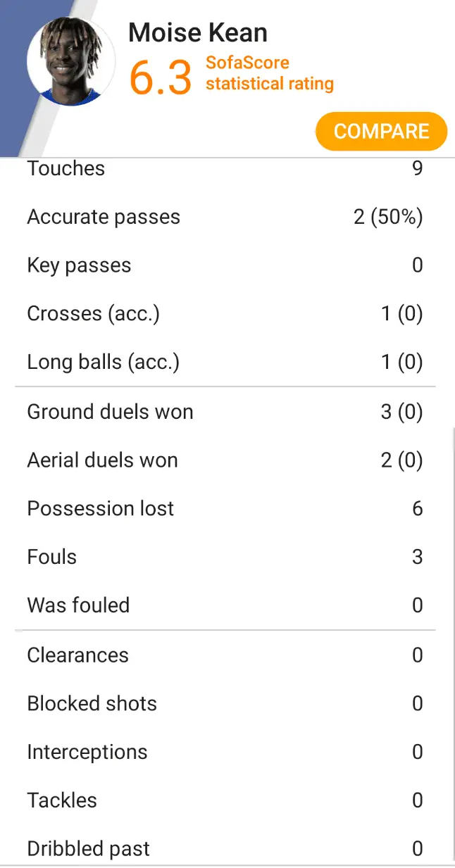
Task: Tap the Key passes stat
Action: (225, 265)
